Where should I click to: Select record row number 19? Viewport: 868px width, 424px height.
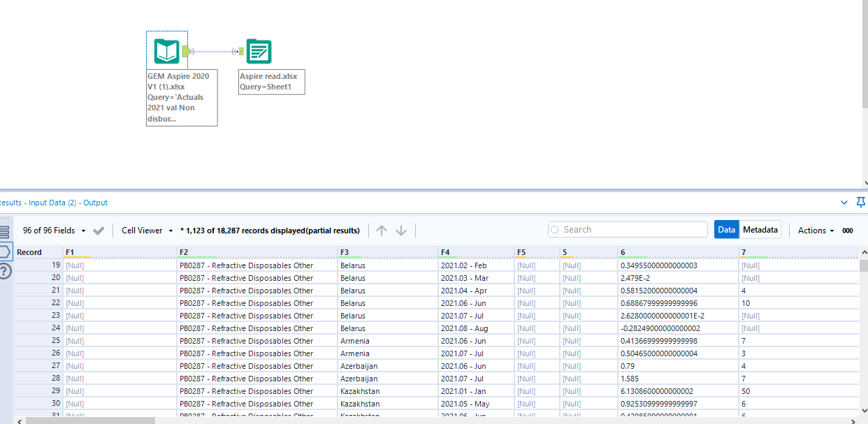(x=38, y=265)
